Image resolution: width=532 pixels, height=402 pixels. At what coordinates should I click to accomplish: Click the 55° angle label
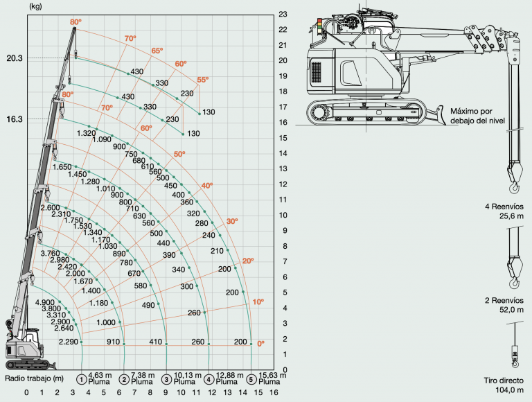click(x=203, y=80)
